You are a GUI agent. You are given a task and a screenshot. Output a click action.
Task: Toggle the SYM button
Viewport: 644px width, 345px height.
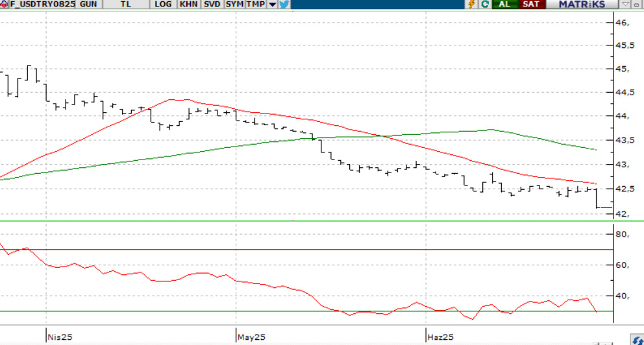tap(234, 5)
